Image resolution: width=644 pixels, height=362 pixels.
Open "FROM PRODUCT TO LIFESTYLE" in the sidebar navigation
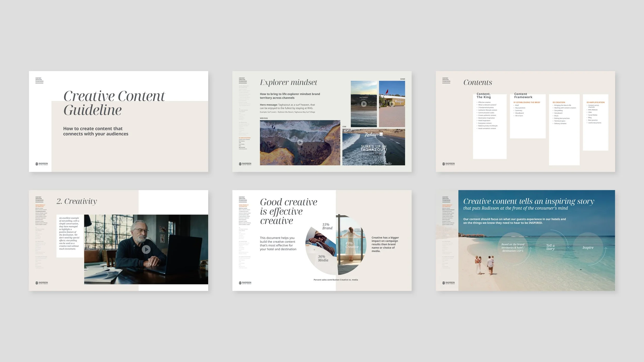pyautogui.click(x=40, y=205)
